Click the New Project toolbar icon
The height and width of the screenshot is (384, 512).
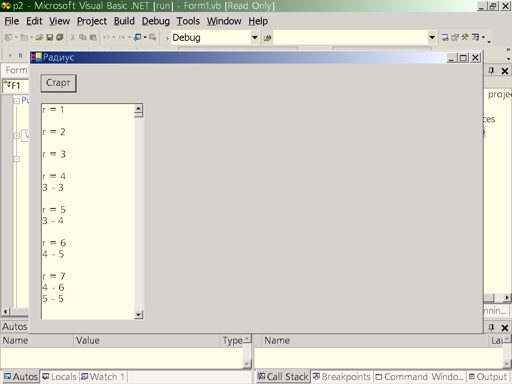(8, 37)
